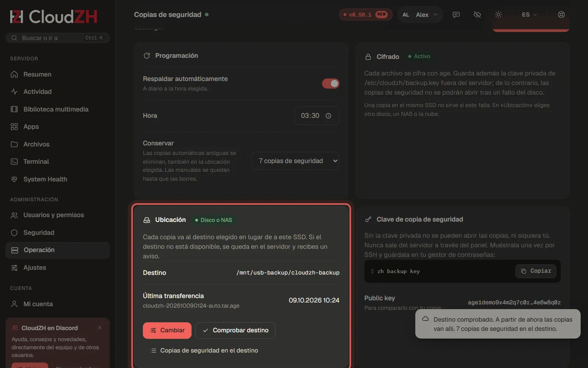Viewport: 588px width, 368px height.
Task: Open the Apps section
Action: point(58,127)
